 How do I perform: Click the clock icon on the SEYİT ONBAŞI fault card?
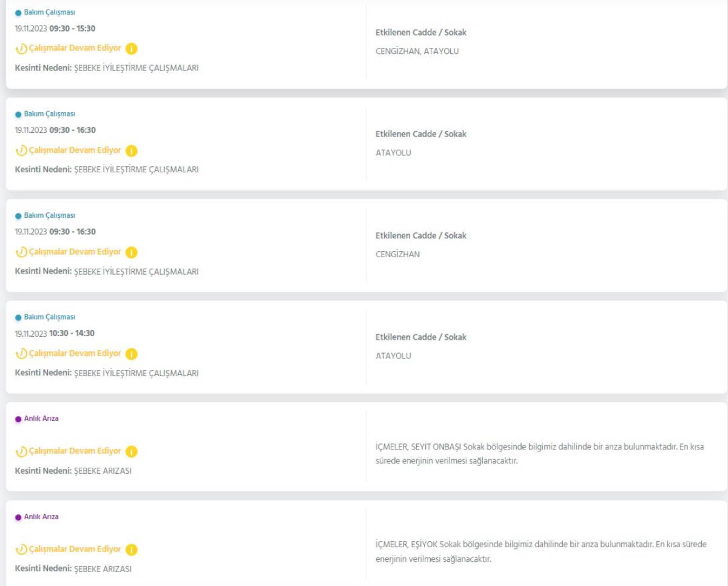(21, 451)
